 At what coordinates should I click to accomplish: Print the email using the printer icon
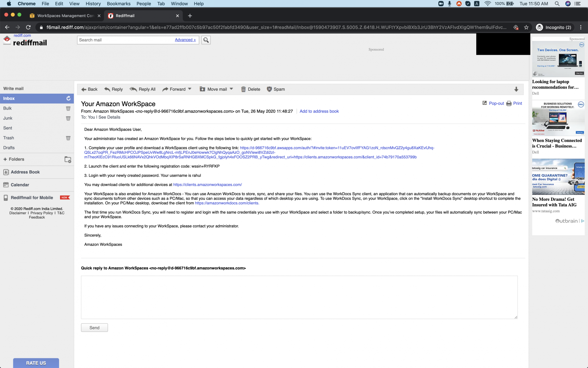pyautogui.click(x=509, y=103)
